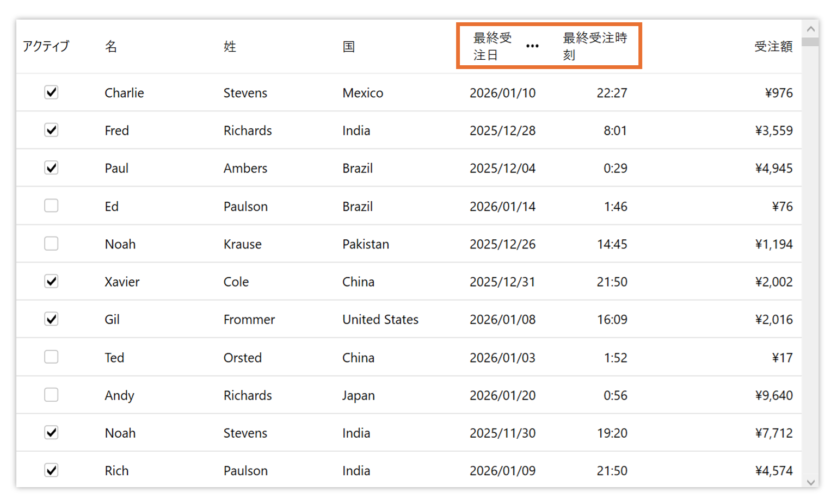The image size is (837, 504).
Task: Click the vertical scrollbar thumb
Action: pyautogui.click(x=810, y=42)
